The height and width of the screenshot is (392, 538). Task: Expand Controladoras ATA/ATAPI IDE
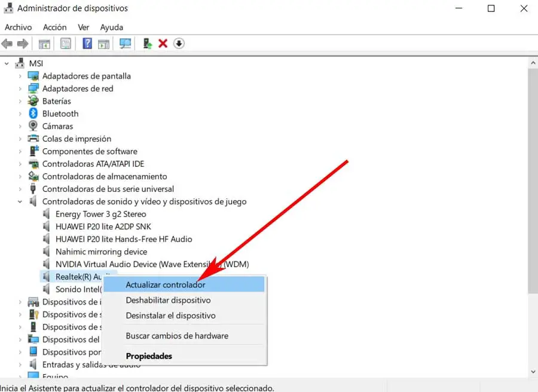pos(20,164)
